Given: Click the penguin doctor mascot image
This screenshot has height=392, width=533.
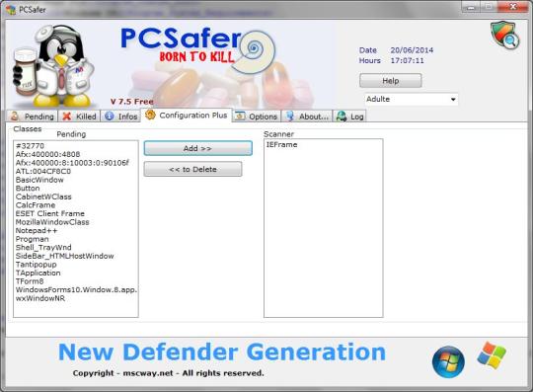Looking at the screenshot, I should click(x=52, y=66).
